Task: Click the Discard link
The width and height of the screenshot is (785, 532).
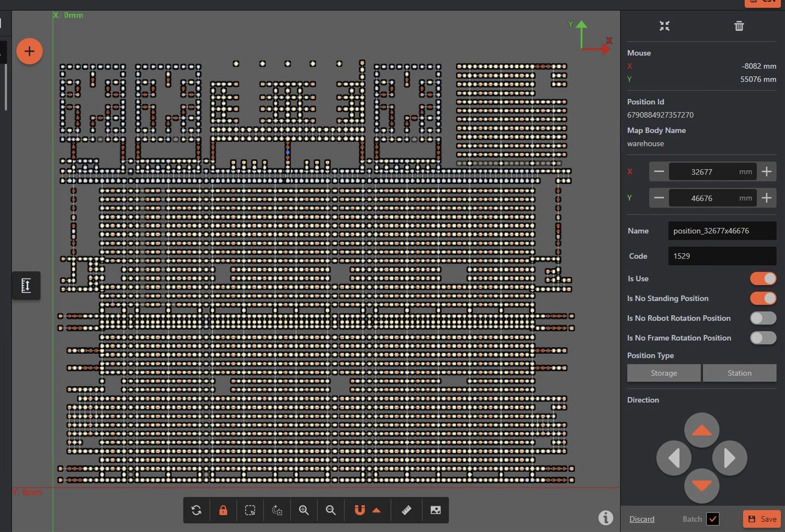Action: tap(642, 519)
